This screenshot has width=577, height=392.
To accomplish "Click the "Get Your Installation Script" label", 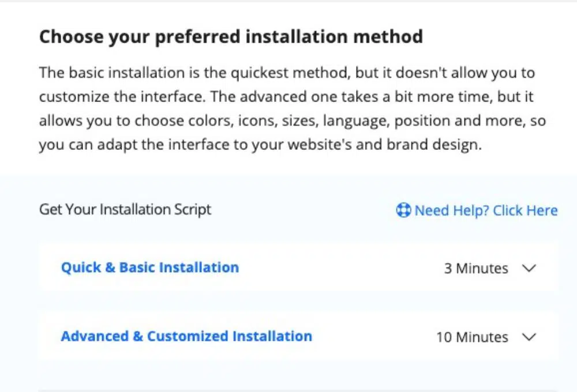I will (125, 209).
